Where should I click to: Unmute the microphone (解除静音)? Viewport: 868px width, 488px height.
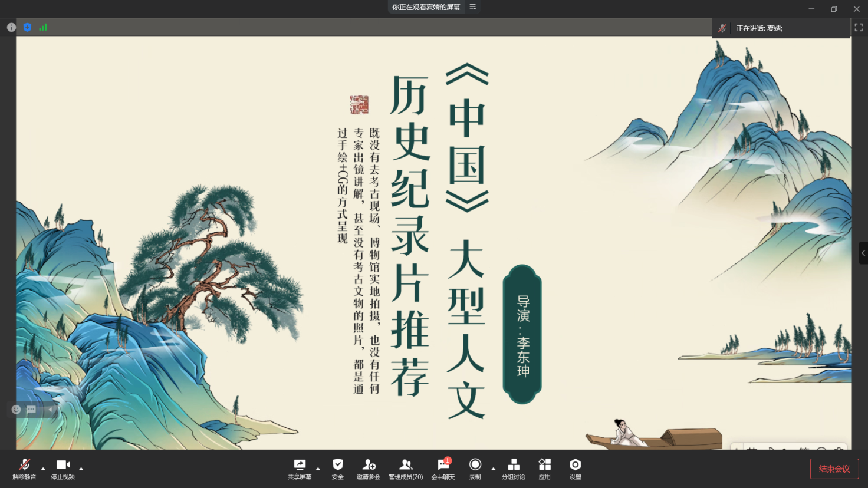coord(24,469)
